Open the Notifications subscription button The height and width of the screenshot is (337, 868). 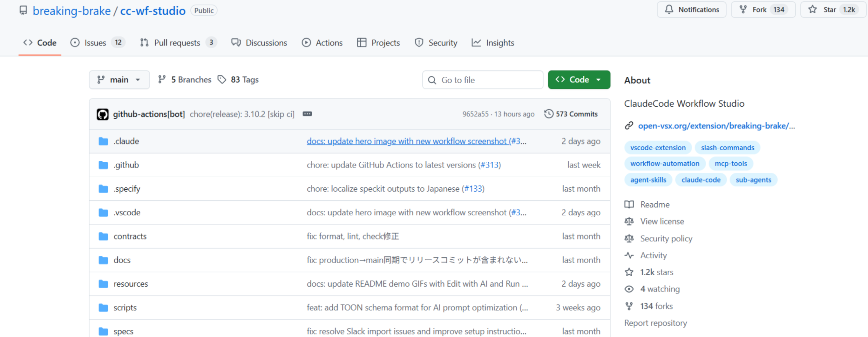point(692,10)
